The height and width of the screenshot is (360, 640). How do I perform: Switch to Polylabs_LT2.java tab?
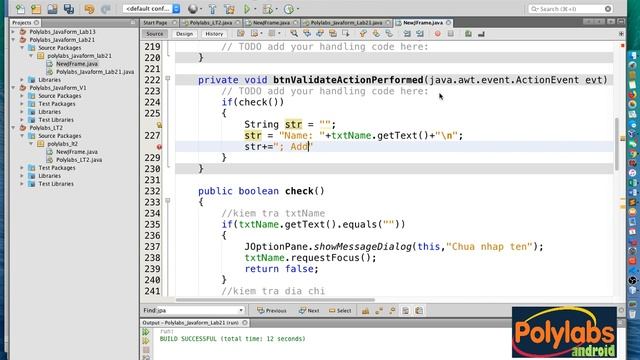[x=211, y=22]
